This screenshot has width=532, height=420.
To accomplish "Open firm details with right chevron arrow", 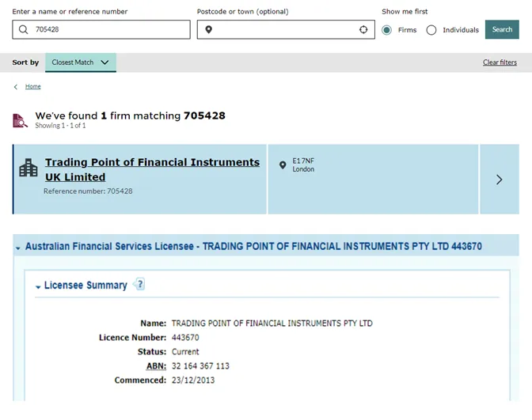I will click(499, 180).
